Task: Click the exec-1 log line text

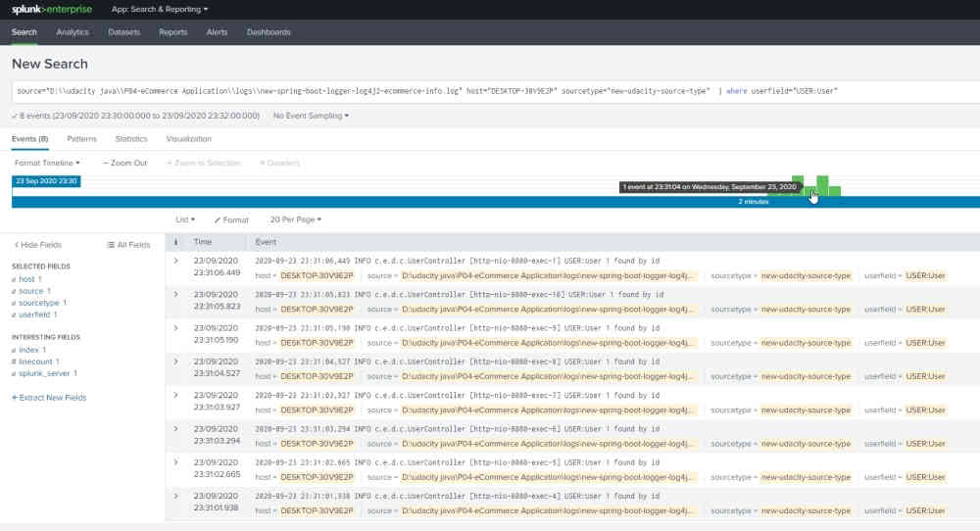Action: 457,262
